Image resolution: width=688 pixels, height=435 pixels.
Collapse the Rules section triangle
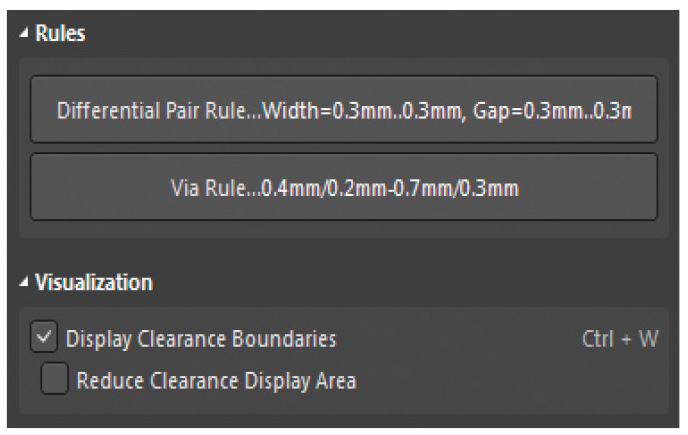click(24, 34)
